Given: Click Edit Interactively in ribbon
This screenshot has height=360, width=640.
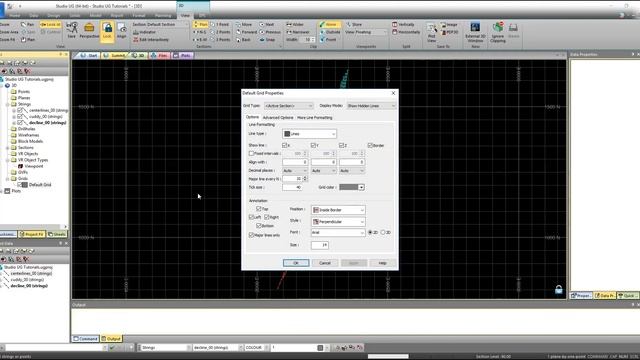Looking at the screenshot, I should tap(151, 40).
